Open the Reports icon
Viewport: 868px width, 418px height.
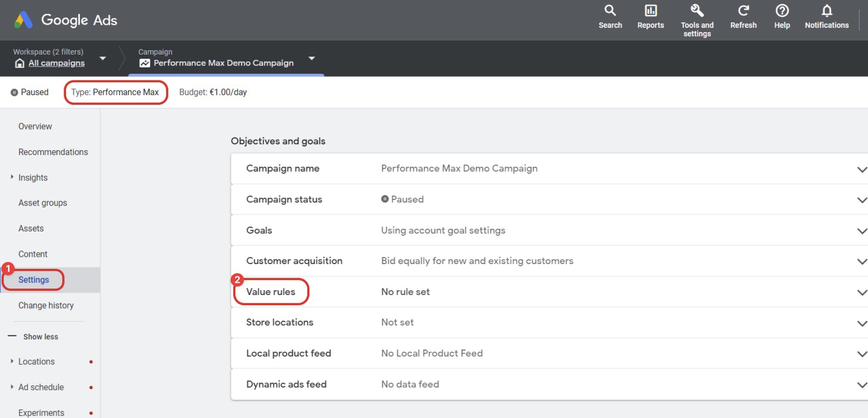pos(650,11)
